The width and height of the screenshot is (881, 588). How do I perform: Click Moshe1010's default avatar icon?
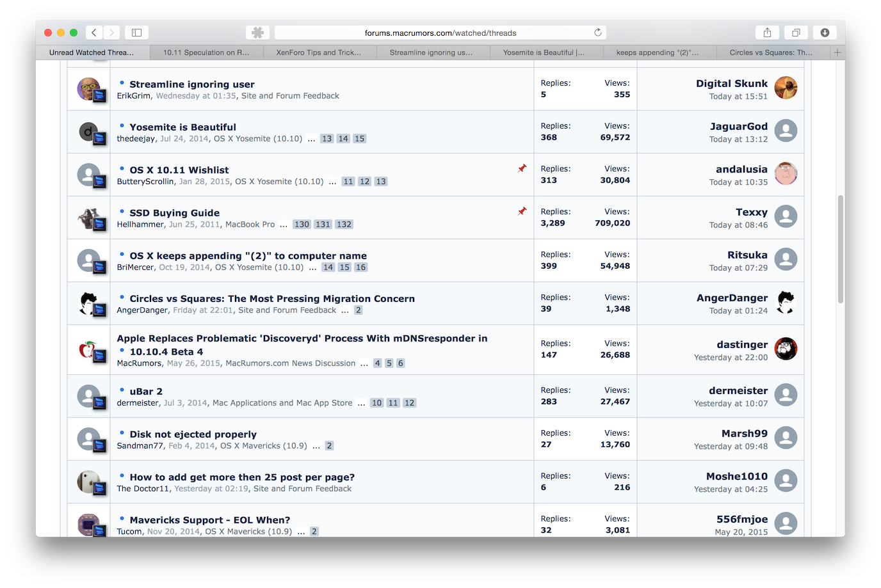pyautogui.click(x=786, y=481)
